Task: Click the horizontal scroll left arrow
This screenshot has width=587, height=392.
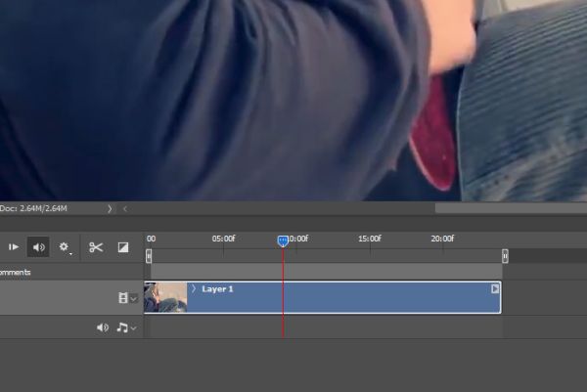Action: [125, 209]
